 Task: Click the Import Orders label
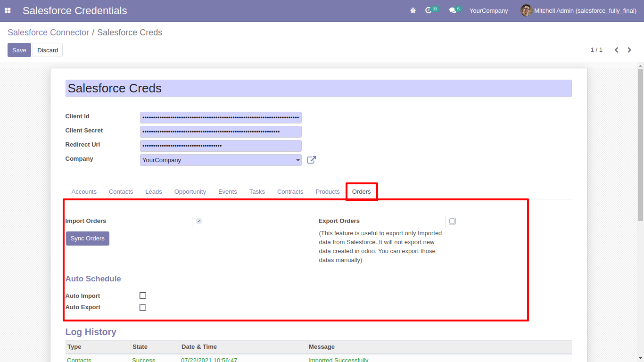(x=86, y=221)
